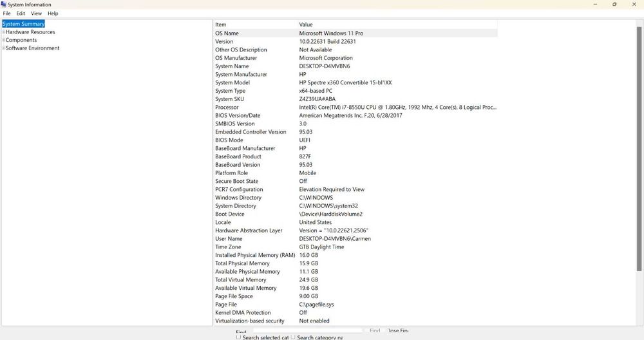
Task: Select the SMBIOS Version item
Action: (x=235, y=124)
